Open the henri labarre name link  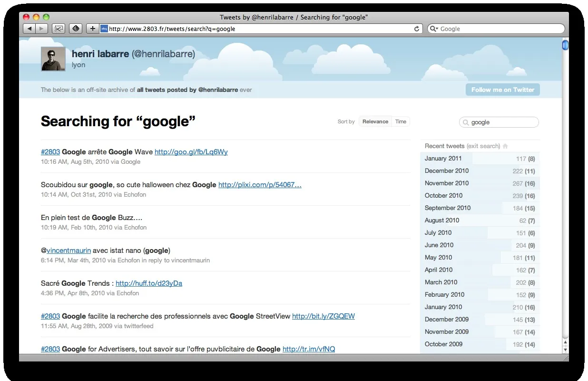100,54
